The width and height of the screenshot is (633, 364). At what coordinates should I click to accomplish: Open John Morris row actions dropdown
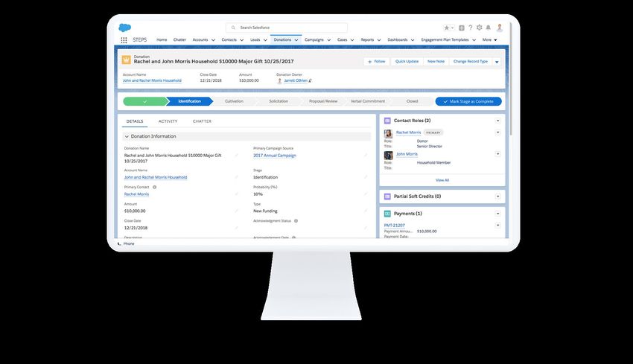497,154
